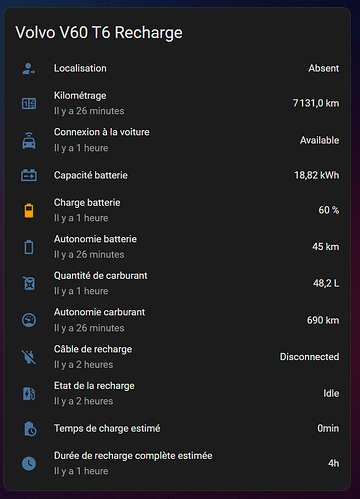The height and width of the screenshot is (499, 360).
Task: Open the Localisation entity row label
Action: point(80,68)
